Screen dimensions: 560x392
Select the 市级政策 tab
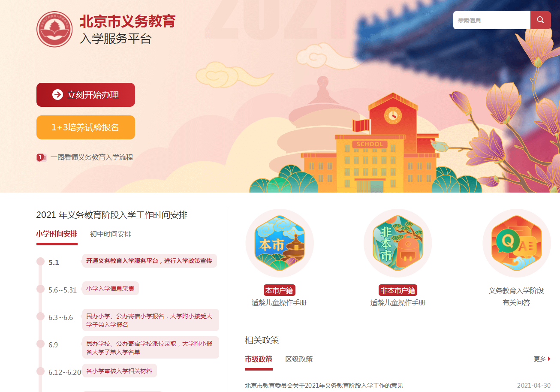(x=259, y=359)
